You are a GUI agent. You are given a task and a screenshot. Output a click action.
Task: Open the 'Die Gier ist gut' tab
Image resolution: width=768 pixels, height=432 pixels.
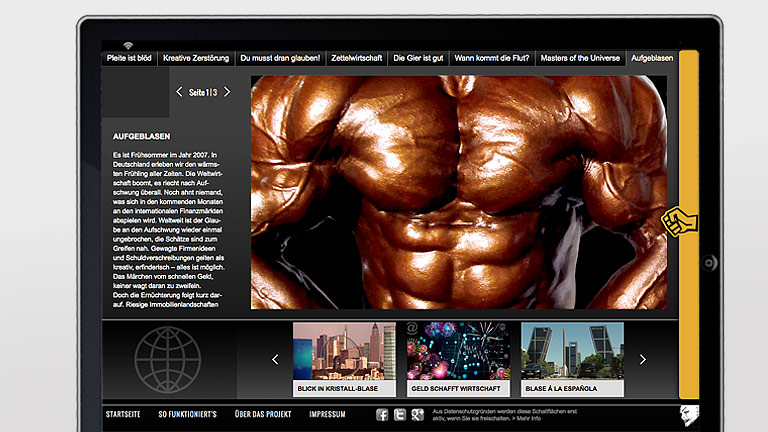(x=418, y=58)
